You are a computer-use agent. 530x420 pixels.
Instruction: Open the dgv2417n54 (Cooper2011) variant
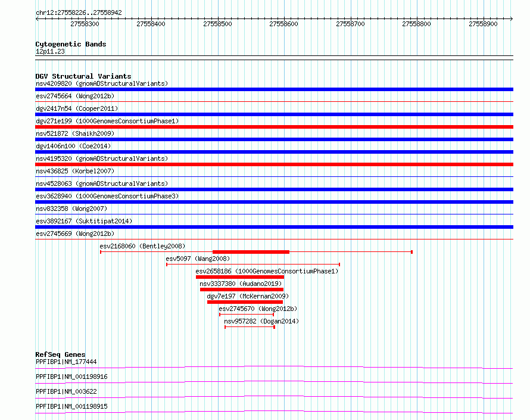click(77, 108)
